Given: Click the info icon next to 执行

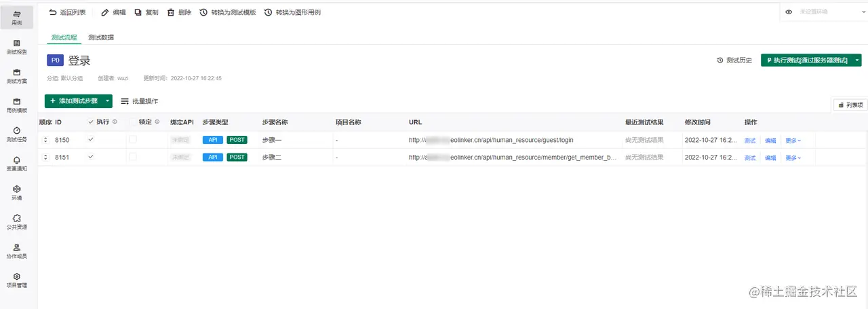Looking at the screenshot, I should [115, 122].
